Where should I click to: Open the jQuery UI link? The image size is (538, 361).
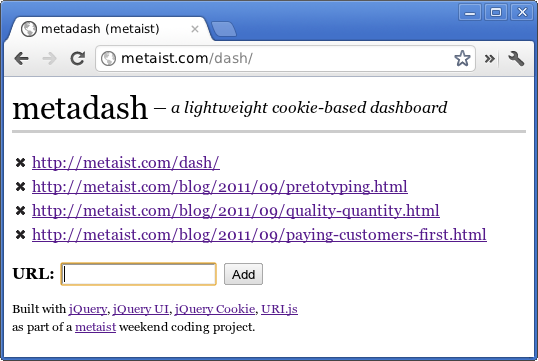pos(141,309)
